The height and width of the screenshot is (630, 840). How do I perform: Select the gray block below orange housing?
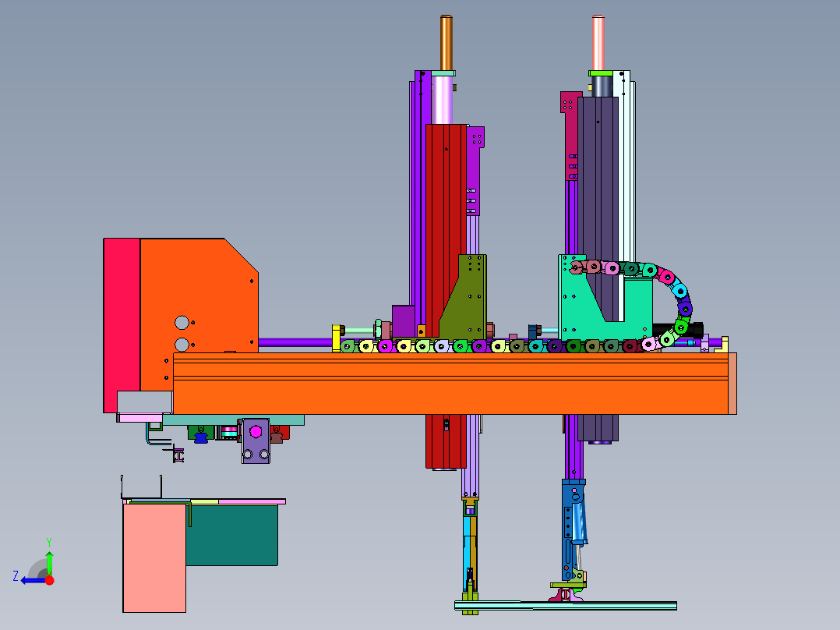tap(145, 402)
